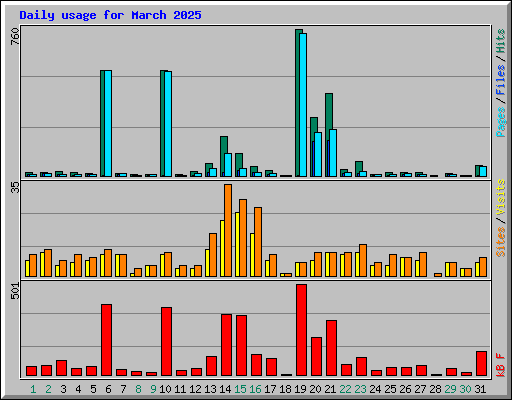Click the cyan pages bar for day 19
Image resolution: width=512 pixels, height=400 pixels.
(303, 105)
